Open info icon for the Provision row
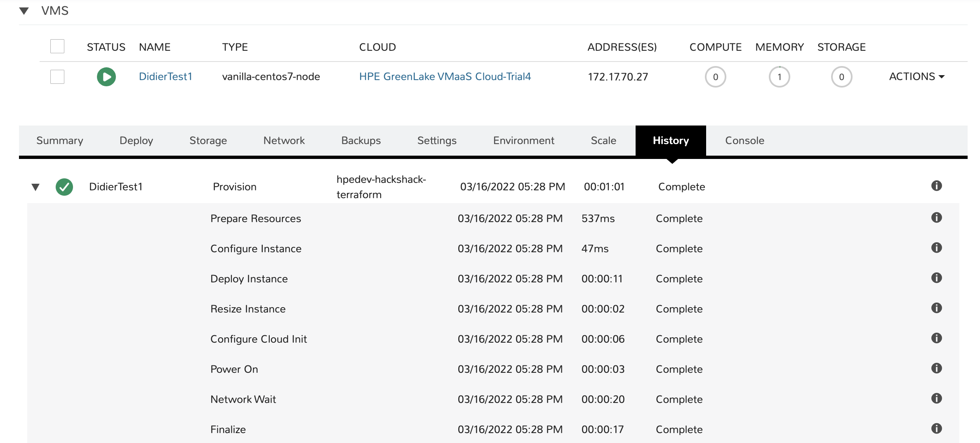Viewport: 980px width, 443px height. (x=936, y=186)
